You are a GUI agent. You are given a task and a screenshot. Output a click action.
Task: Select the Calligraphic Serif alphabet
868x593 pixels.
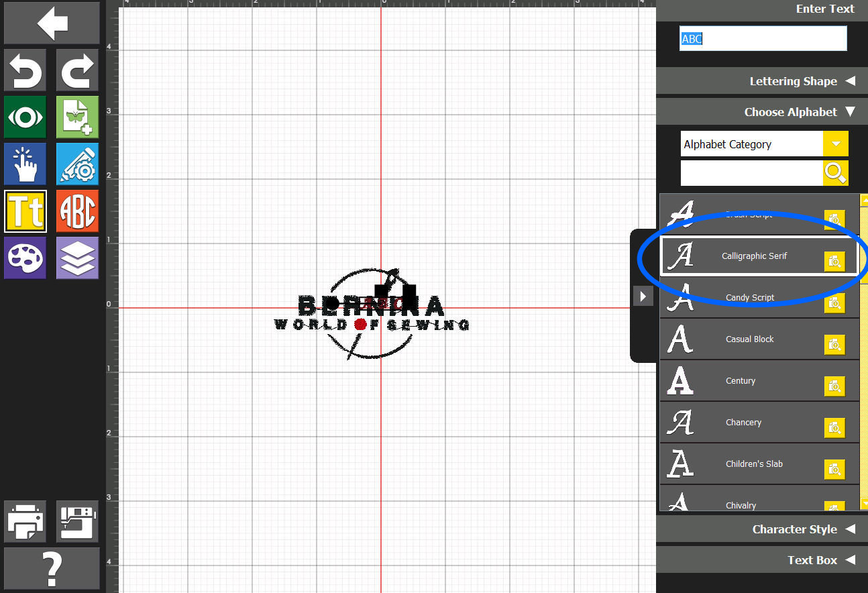coord(759,256)
